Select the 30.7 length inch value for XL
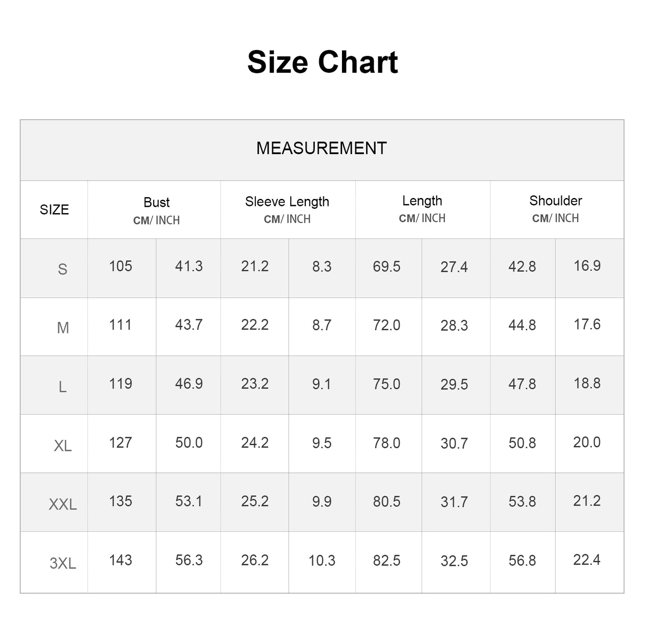Screen dimensions: 646x644 [454, 443]
